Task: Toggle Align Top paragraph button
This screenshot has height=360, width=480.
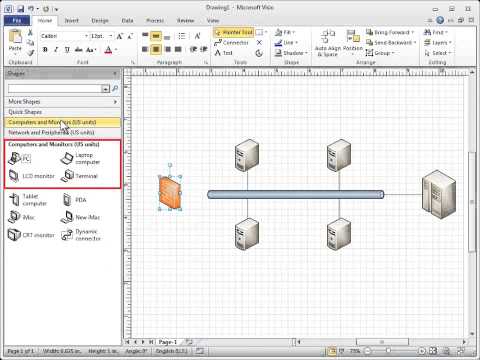Action: click(145, 36)
